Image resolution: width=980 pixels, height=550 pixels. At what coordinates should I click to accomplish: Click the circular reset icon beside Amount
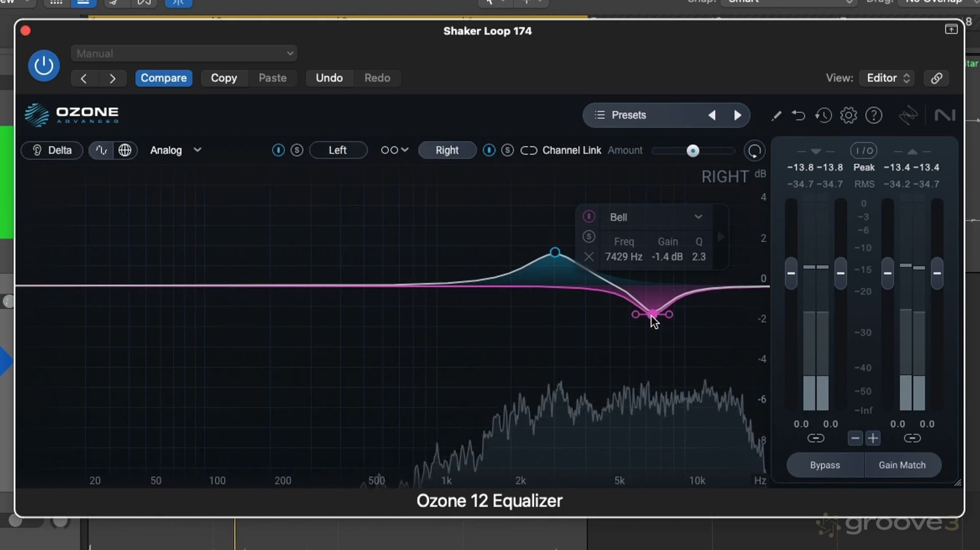(754, 151)
